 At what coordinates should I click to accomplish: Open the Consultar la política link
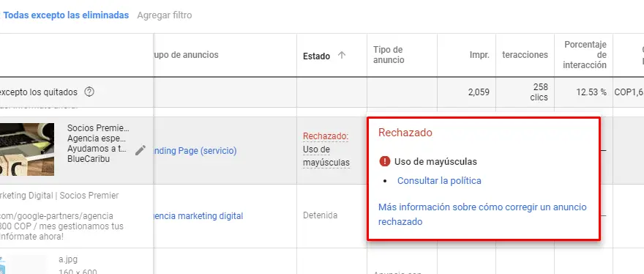coord(439,181)
